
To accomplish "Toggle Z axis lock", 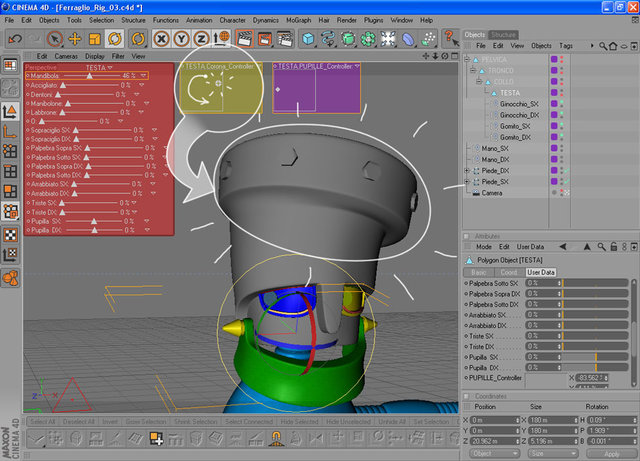I will pyautogui.click(x=201, y=39).
